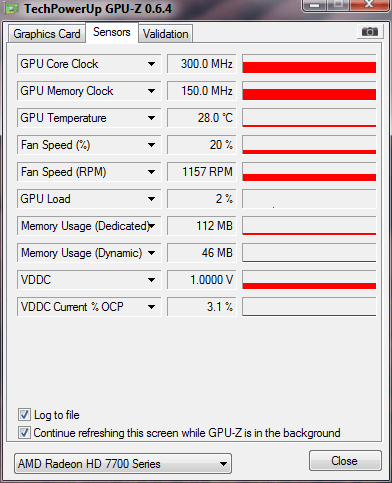This screenshot has height=483, width=392.
Task: Switch to the Graphics Card tab
Action: click(x=47, y=34)
